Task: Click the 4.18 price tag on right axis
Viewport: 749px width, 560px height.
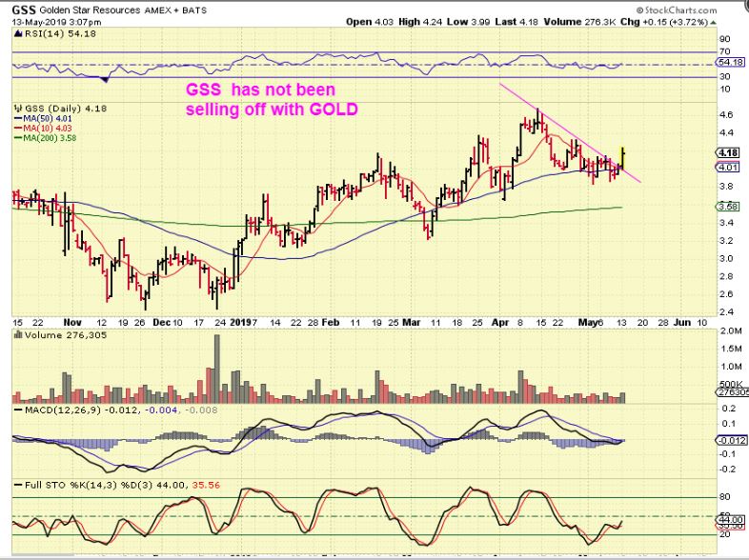Action: click(x=728, y=152)
